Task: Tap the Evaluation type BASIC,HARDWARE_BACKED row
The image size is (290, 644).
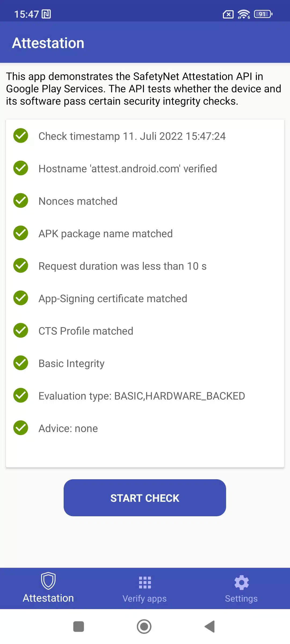Action: (142, 396)
